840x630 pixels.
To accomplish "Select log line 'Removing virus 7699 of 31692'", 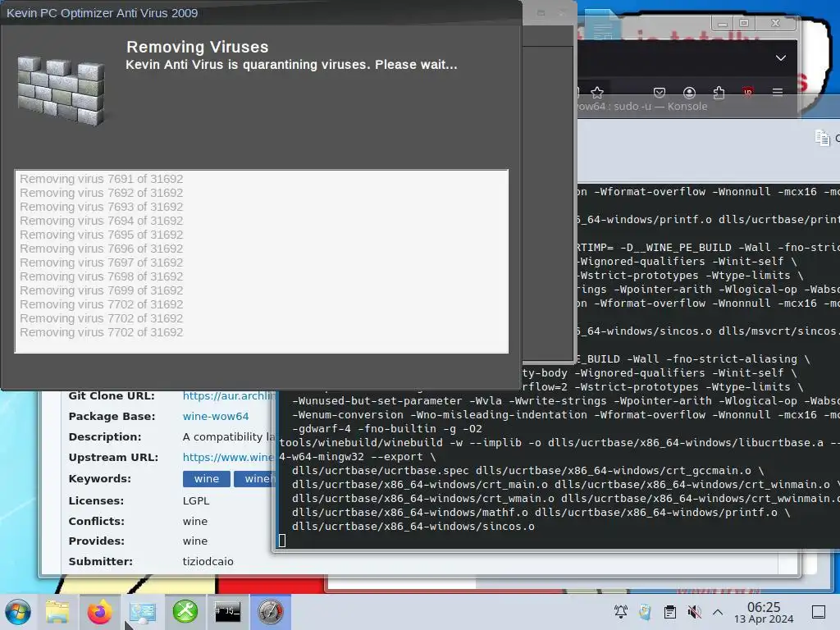I will (101, 290).
